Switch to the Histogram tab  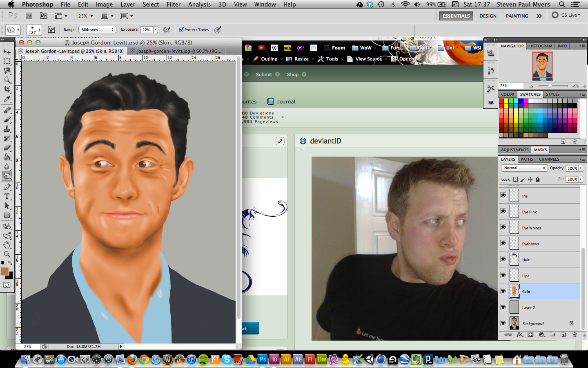pos(541,46)
